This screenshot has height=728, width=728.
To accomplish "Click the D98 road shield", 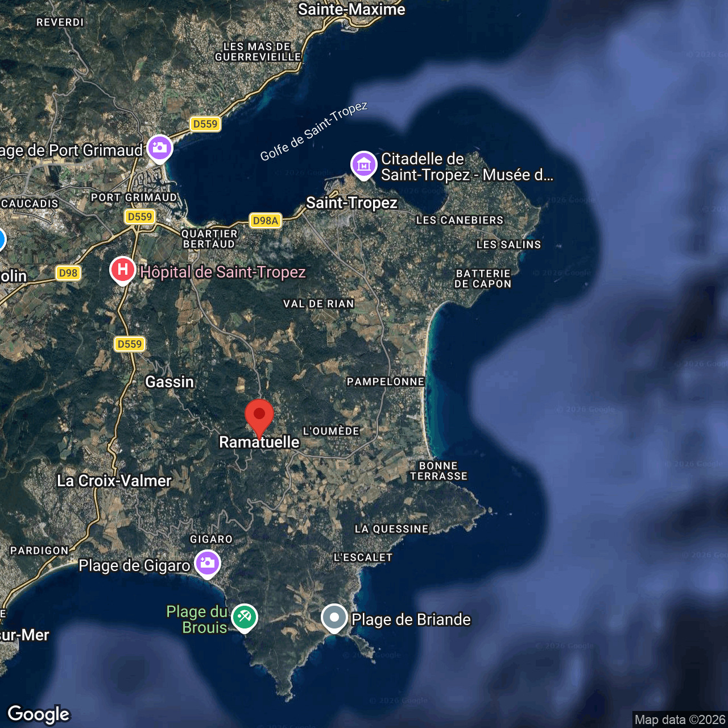I will (x=68, y=273).
